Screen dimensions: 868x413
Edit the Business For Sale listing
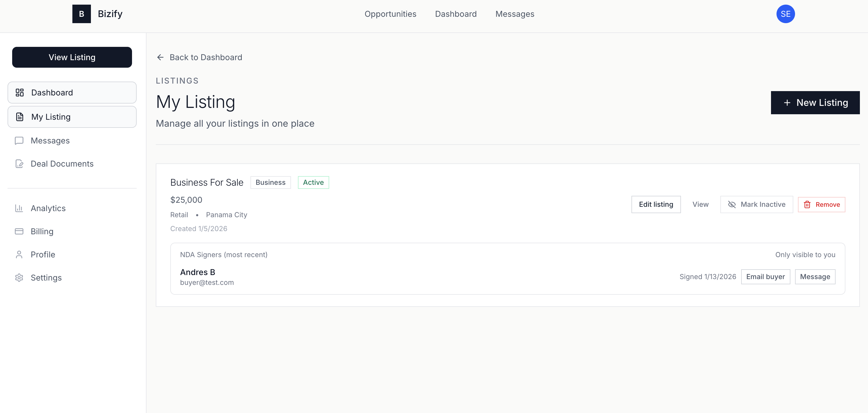[x=656, y=204]
